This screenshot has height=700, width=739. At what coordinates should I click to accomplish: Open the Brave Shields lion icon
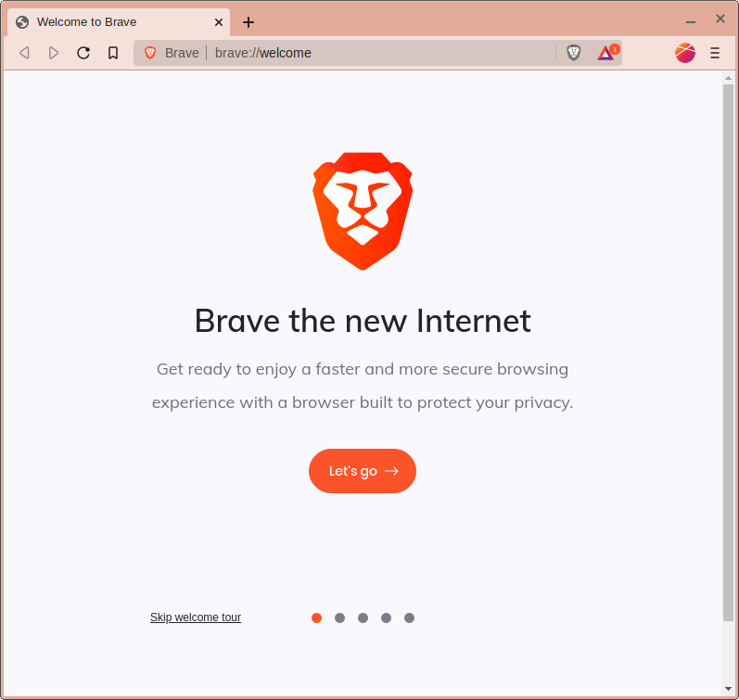[574, 53]
